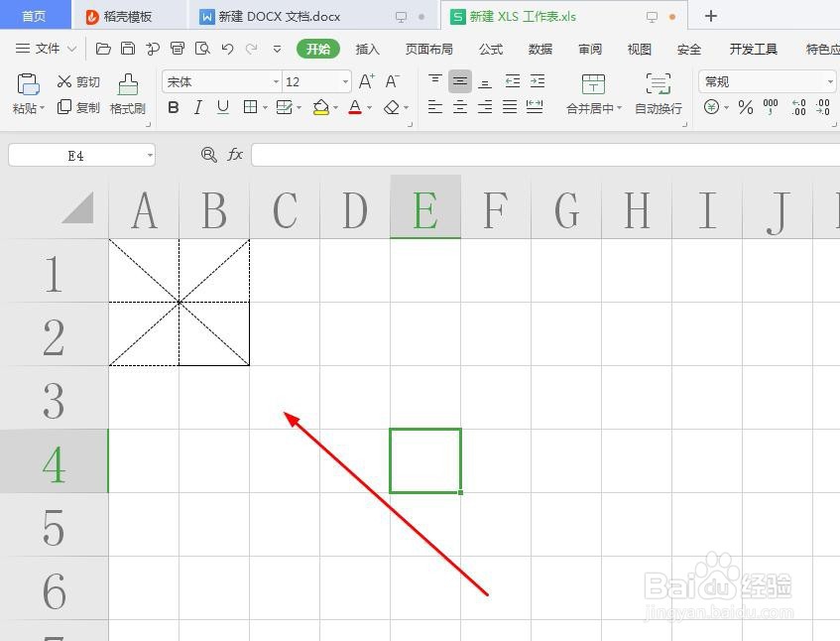Screen dimensions: 840x641
Task: Align text to bottom of cell
Action: point(485,81)
